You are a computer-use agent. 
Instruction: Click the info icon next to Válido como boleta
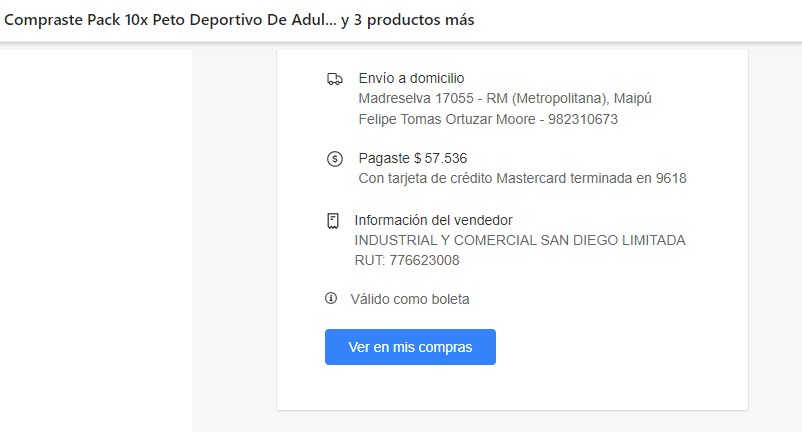[331, 298]
